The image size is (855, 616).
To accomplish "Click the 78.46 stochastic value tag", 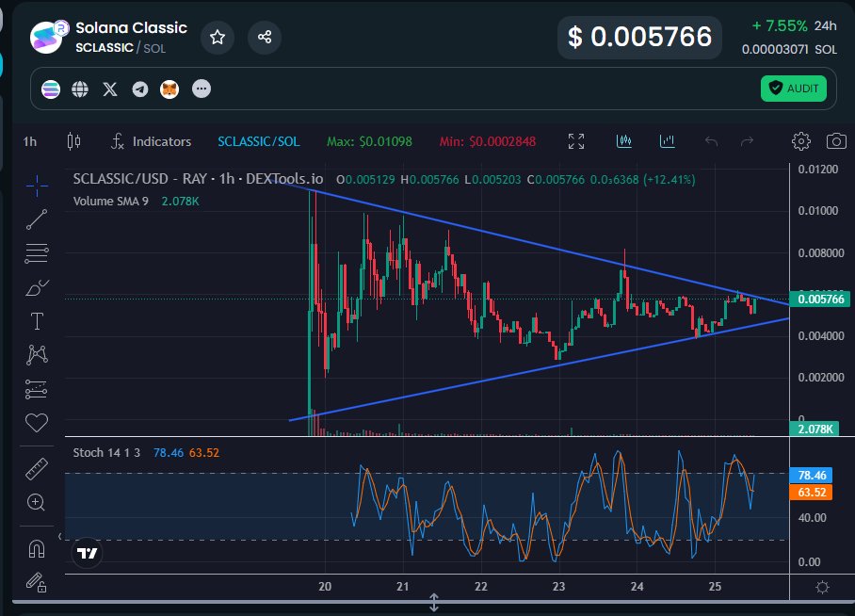I will pyautogui.click(x=812, y=476).
